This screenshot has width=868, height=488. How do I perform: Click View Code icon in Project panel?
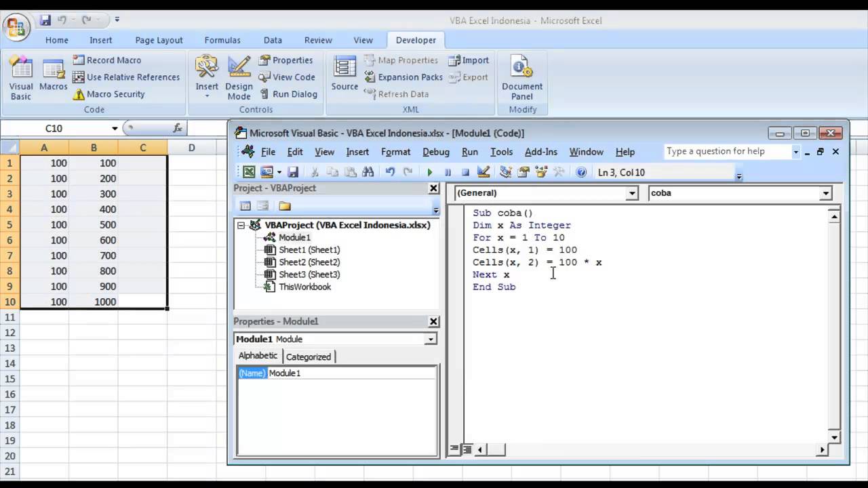coord(245,206)
